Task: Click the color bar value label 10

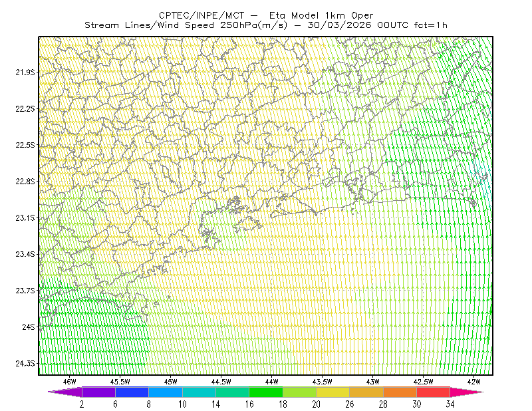Action: pos(182,404)
